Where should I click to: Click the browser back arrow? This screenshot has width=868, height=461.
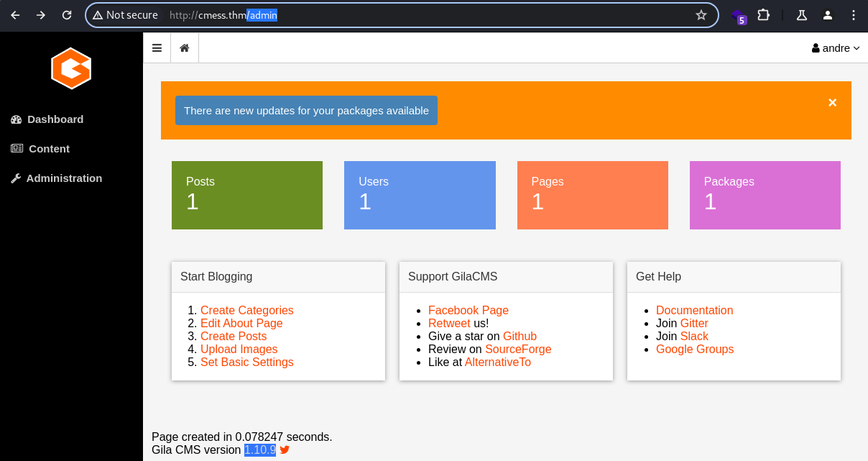click(x=15, y=15)
